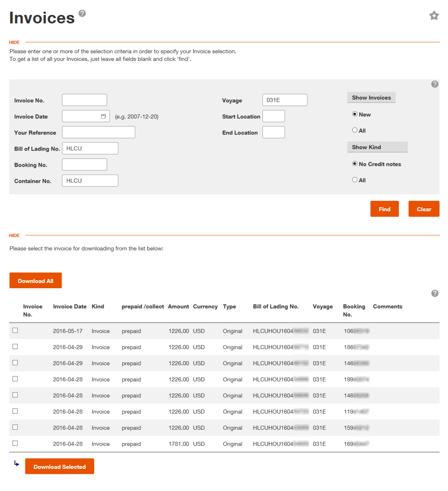The height and width of the screenshot is (491, 448).
Task: Clear the search form
Action: (x=424, y=209)
